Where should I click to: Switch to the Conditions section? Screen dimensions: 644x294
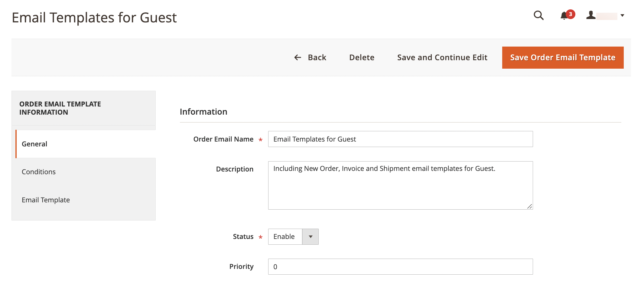tap(38, 172)
